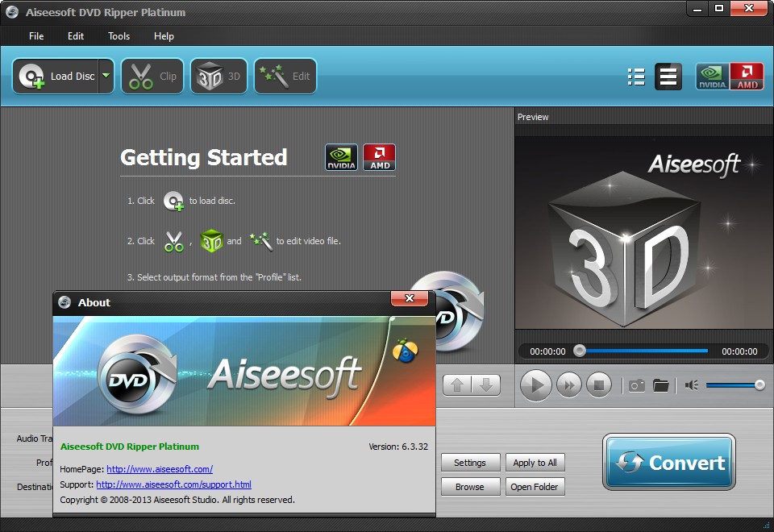The image size is (774, 532).
Task: Expand the Load Disc dropdown arrow
Action: 106,76
